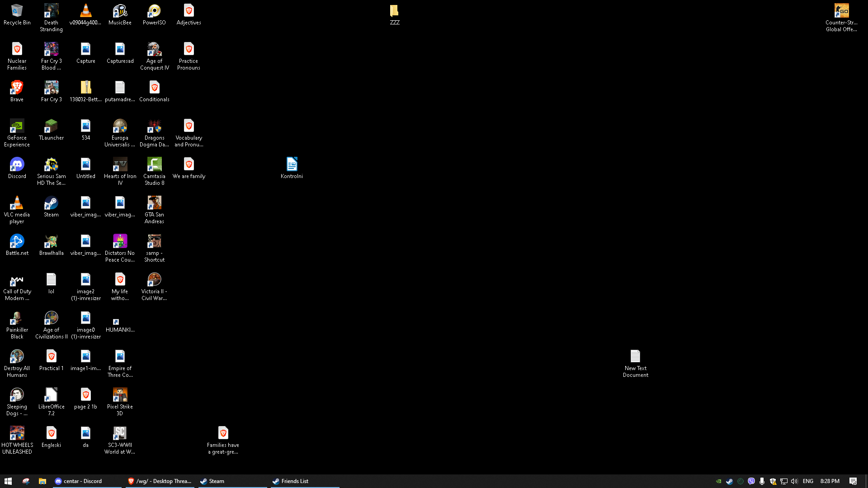Launch TLauncher Minecraft icon
Image resolution: width=868 pixels, height=488 pixels.
(x=51, y=130)
